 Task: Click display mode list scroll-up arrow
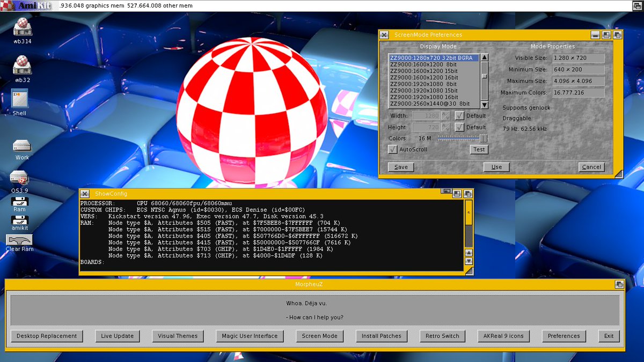(x=484, y=57)
